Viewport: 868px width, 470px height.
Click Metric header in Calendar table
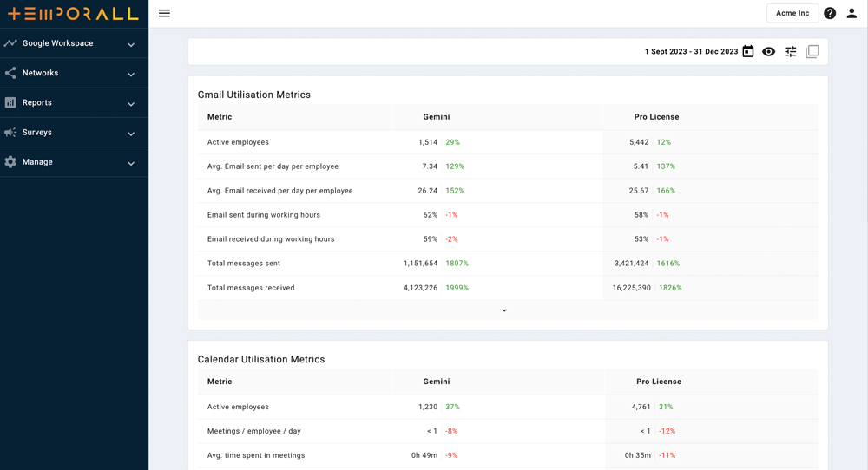(220, 382)
